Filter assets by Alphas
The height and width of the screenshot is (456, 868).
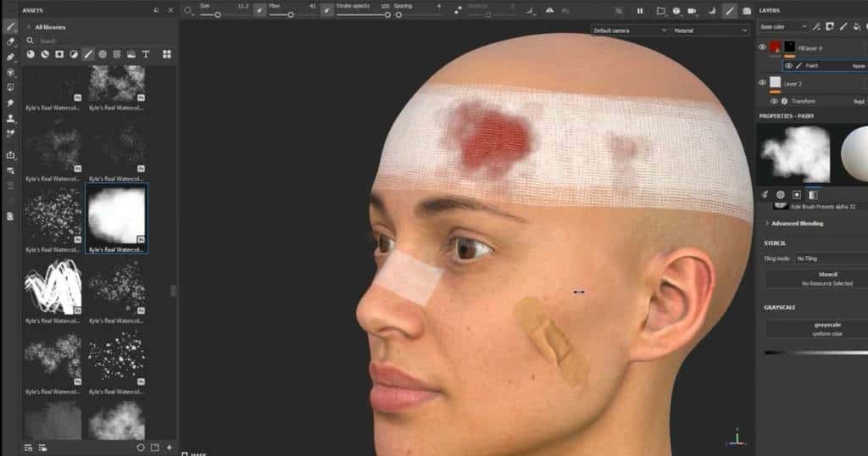[103, 54]
